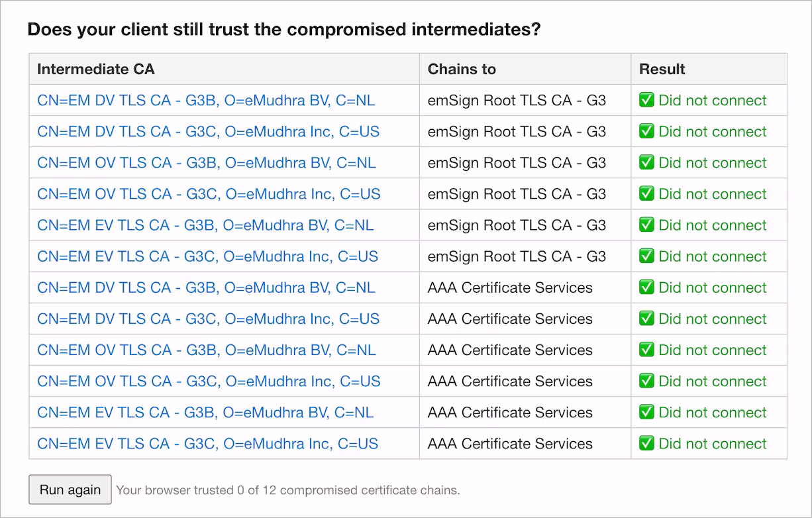Viewport: 812px width, 518px height.
Task: Click green check icon for EM OV G3C AAA row
Action: pyautogui.click(x=646, y=380)
